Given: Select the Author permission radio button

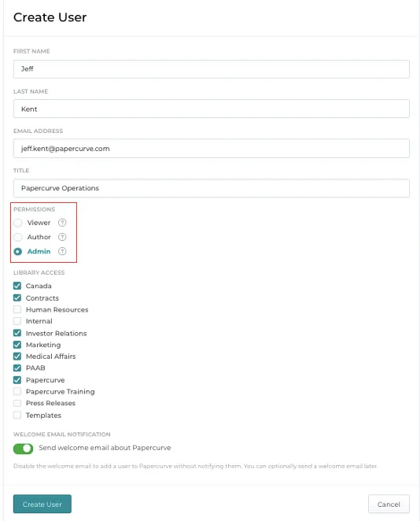Looking at the screenshot, I should pyautogui.click(x=18, y=237).
